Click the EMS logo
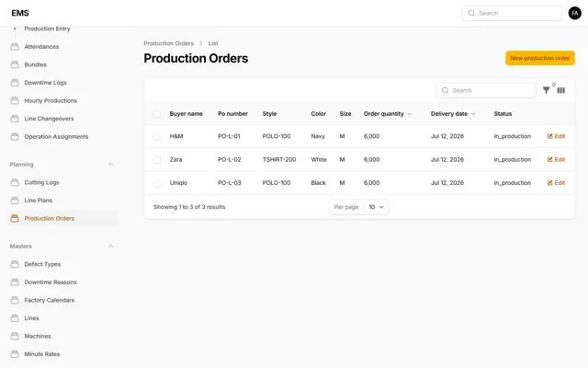The image size is (588, 368). (x=20, y=13)
